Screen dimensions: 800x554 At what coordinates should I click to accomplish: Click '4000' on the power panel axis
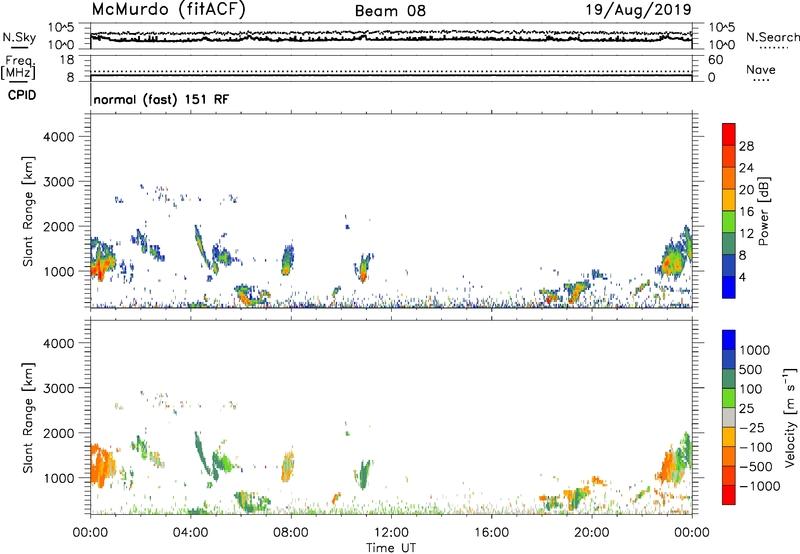pyautogui.click(x=59, y=137)
